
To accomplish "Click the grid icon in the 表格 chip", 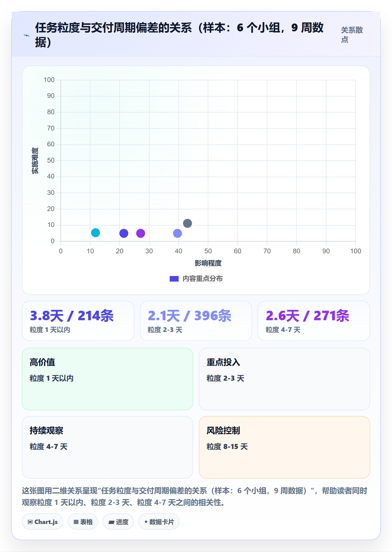I will [x=76, y=522].
